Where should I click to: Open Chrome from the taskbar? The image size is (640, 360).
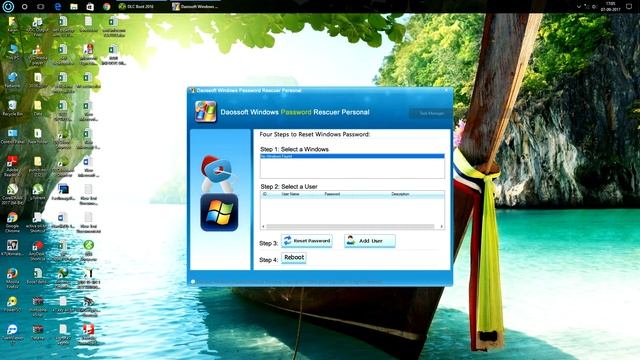pos(107,7)
